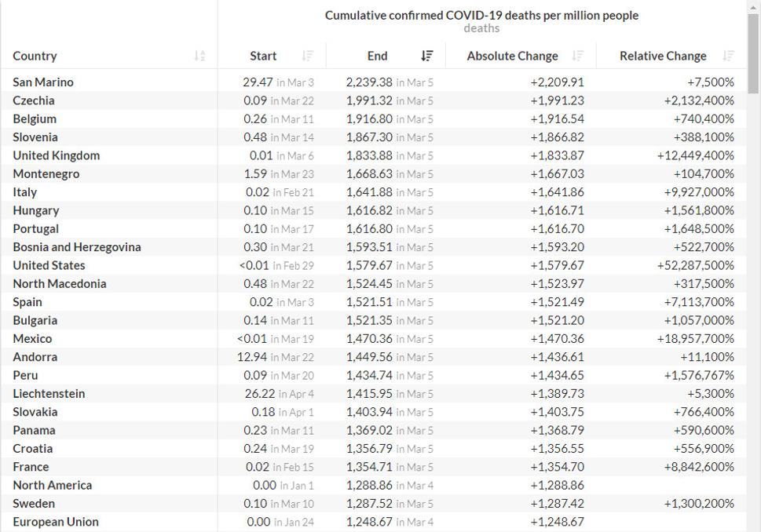Image resolution: width=761 pixels, height=532 pixels.
Task: Select the European Union row name
Action: (56, 522)
